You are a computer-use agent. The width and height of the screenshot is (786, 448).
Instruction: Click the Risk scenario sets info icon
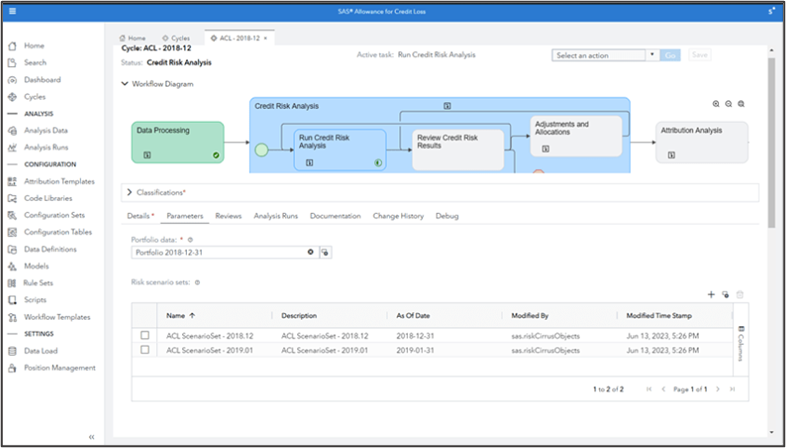(x=197, y=283)
